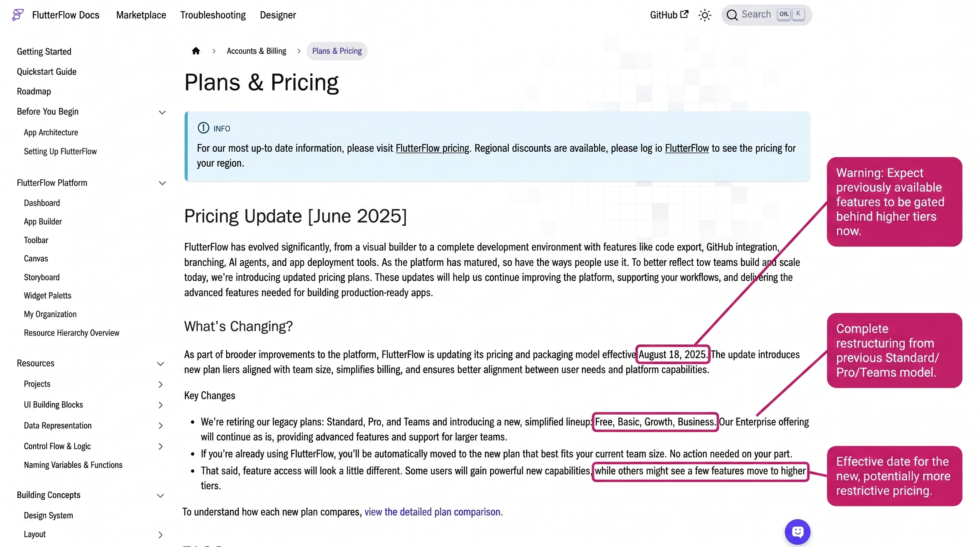Select Plans & Pricing breadcrumb
Viewport: 980px width, 547px height.
coord(337,51)
